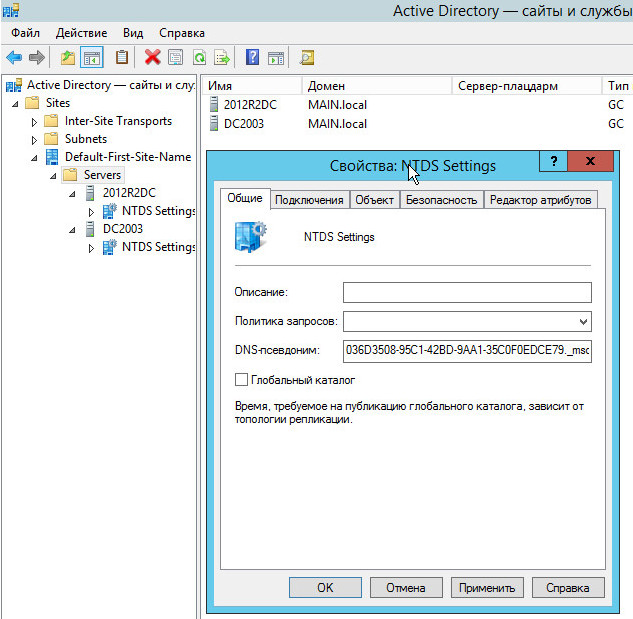Click the Back arrow toolbar icon
Viewport: 633px width, 619px height.
click(x=14, y=57)
